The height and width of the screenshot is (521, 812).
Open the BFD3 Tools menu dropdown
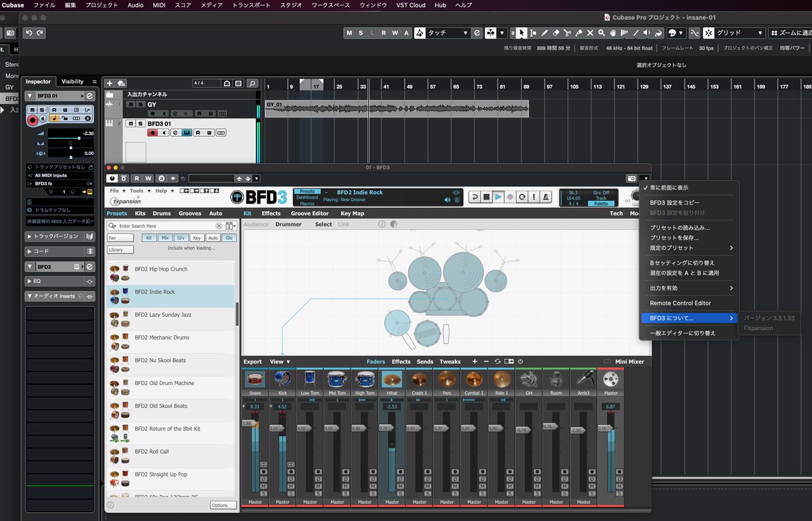pyautogui.click(x=139, y=191)
